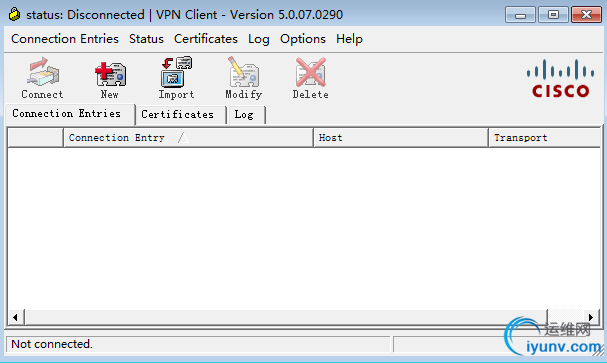Open the Import toolbar icon
This screenshot has height=363, width=607.
coord(177,78)
